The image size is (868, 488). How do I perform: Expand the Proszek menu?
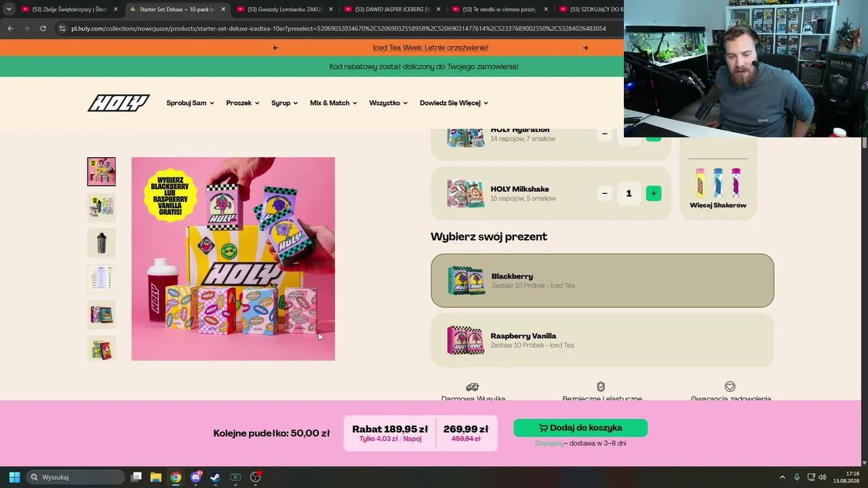(243, 103)
